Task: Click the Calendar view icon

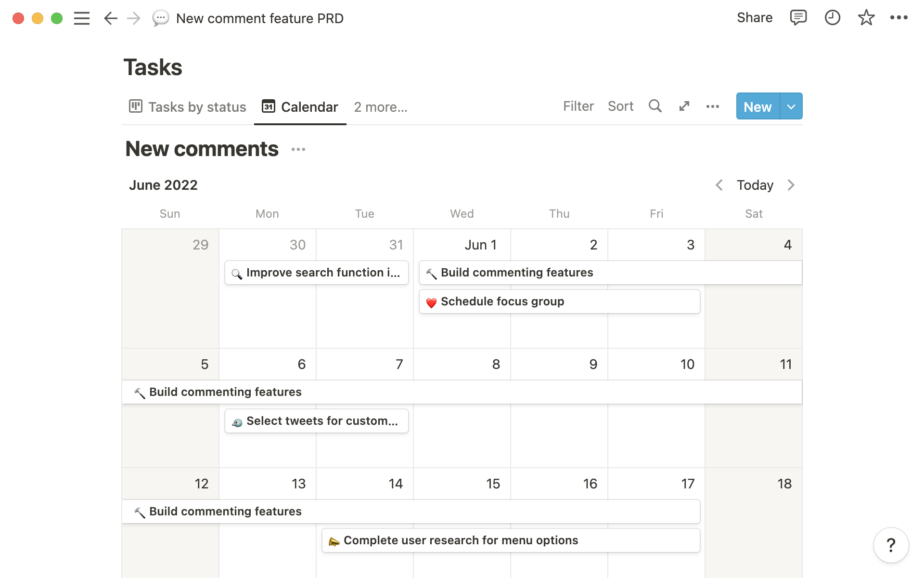Action: (x=268, y=106)
